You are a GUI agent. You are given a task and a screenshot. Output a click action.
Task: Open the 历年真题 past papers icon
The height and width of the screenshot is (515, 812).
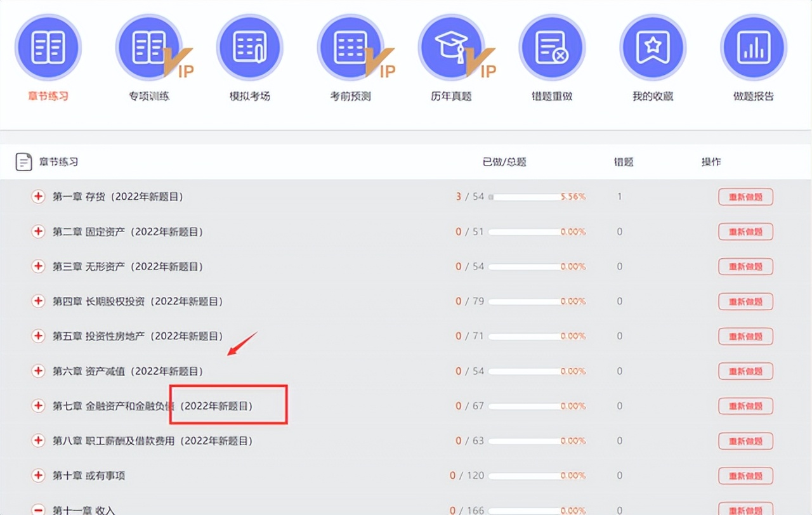pos(451,46)
